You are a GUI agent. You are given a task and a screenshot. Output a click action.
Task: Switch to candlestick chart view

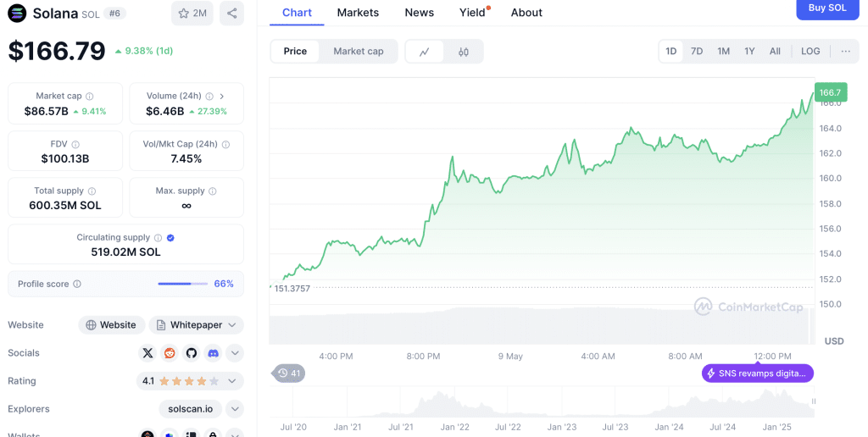pyautogui.click(x=464, y=52)
